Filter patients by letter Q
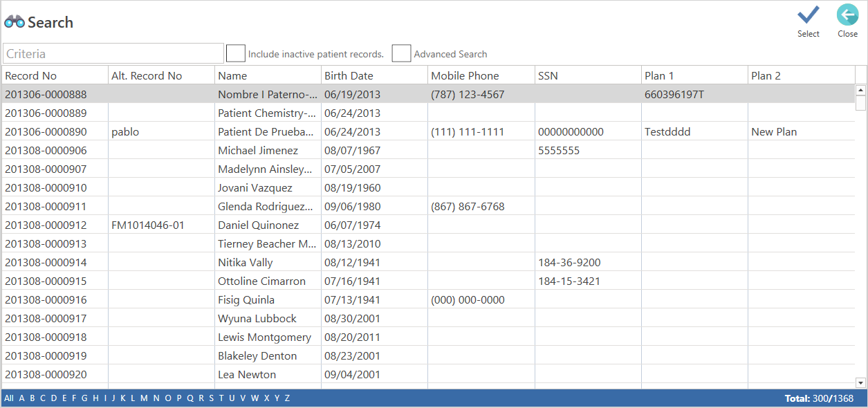Image resolution: width=868 pixels, height=408 pixels. [190, 398]
